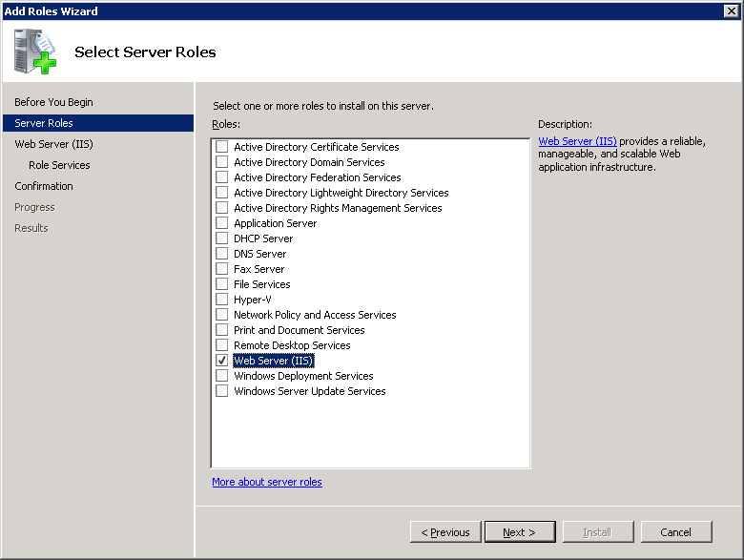The image size is (744, 560).
Task: Open the Web Server (IIS) wizard page
Action: [53, 144]
